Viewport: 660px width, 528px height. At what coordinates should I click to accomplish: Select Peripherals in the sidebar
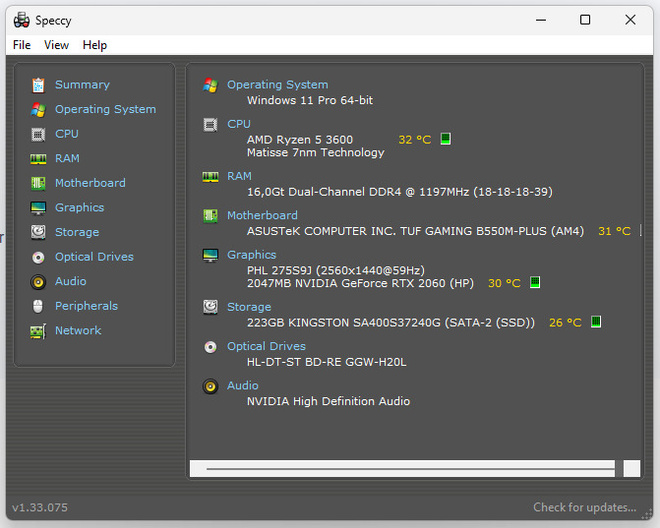(x=87, y=306)
